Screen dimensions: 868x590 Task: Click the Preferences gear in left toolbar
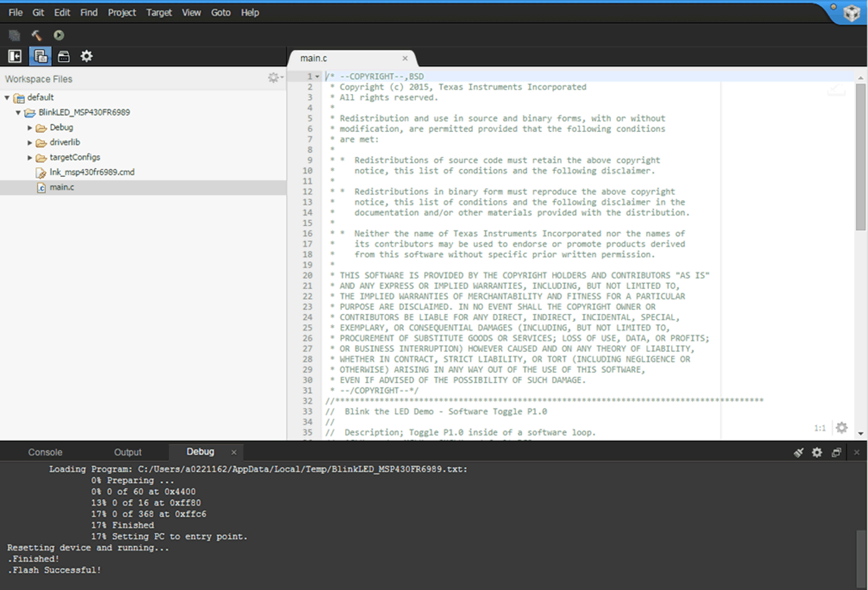click(x=86, y=56)
